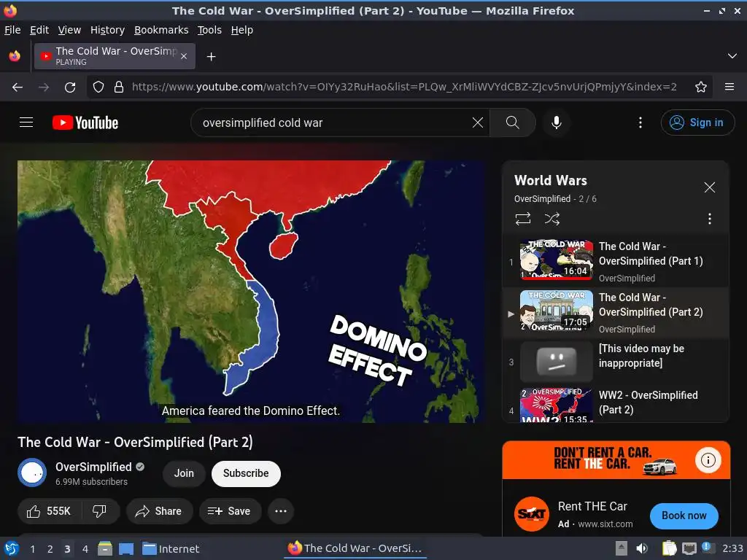Share the video

click(x=159, y=511)
